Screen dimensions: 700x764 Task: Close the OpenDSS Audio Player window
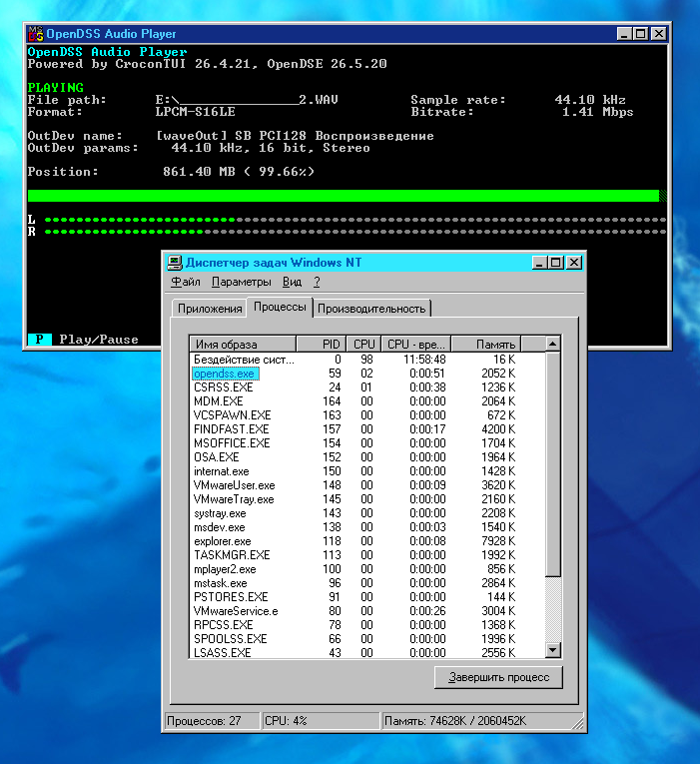(659, 34)
